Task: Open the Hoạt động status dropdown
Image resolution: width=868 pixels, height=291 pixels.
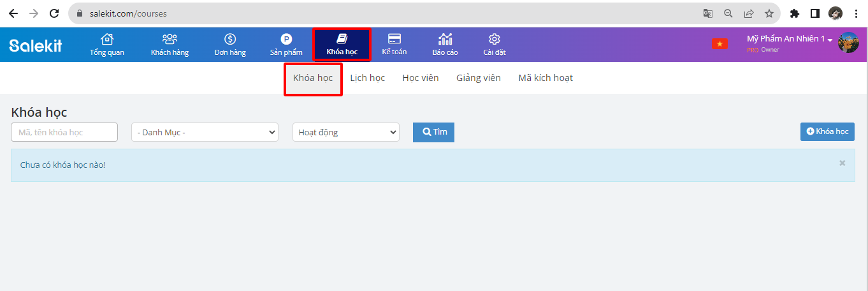Action: click(345, 132)
